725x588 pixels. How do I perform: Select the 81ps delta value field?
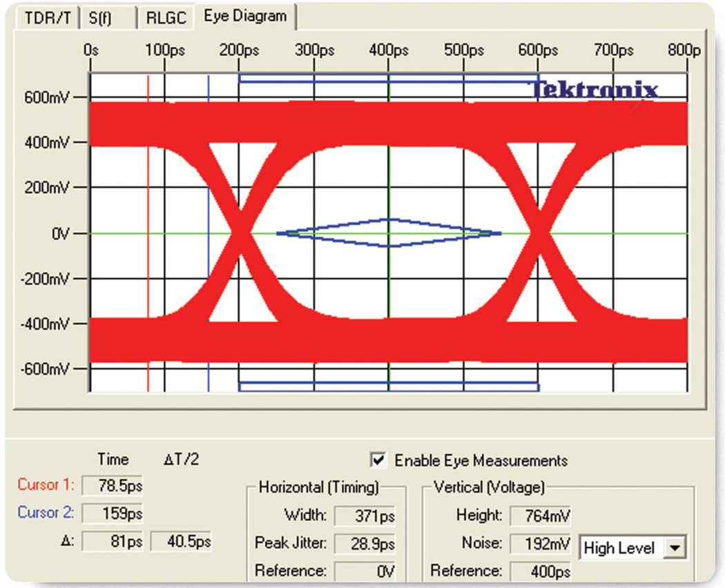click(x=113, y=542)
